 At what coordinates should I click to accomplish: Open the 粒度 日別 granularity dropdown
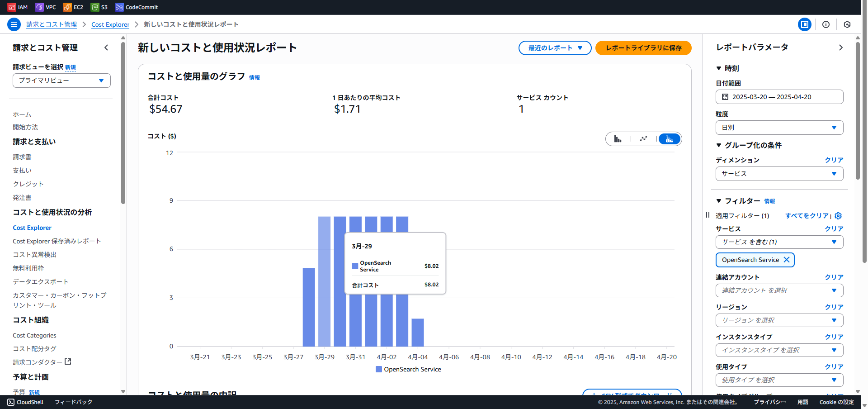tap(779, 128)
